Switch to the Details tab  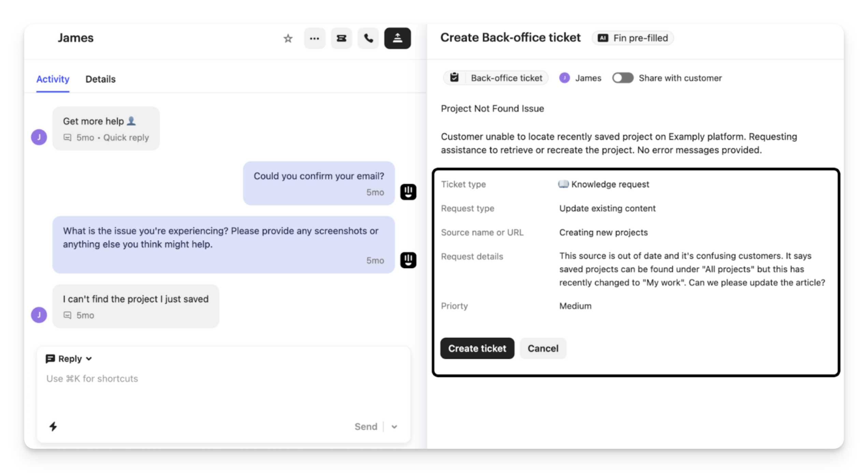(x=100, y=79)
